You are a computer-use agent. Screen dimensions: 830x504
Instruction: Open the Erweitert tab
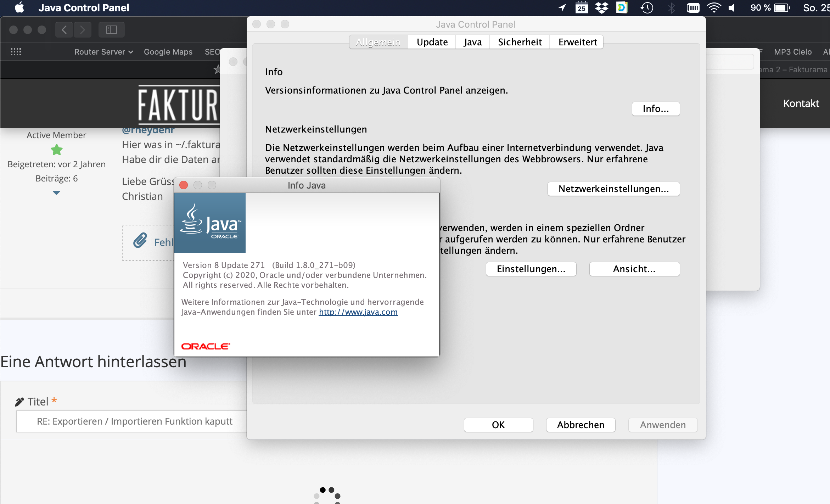click(578, 42)
